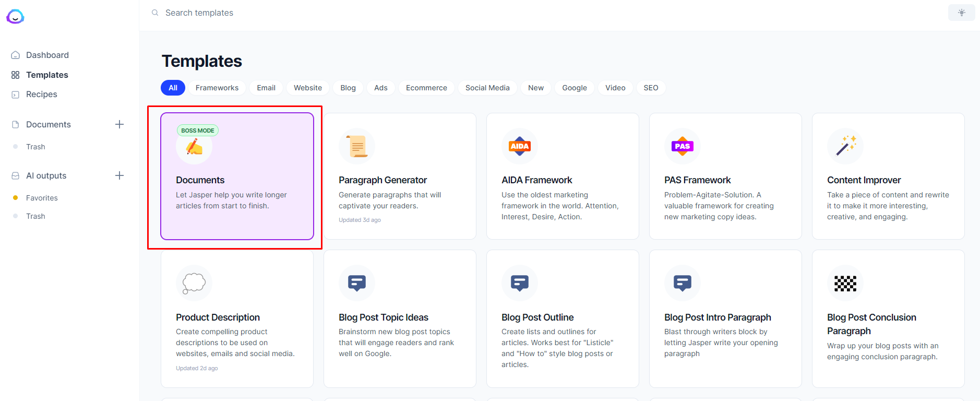Click the 'Updated 2d ago' label
The image size is (980, 401).
[197, 369]
